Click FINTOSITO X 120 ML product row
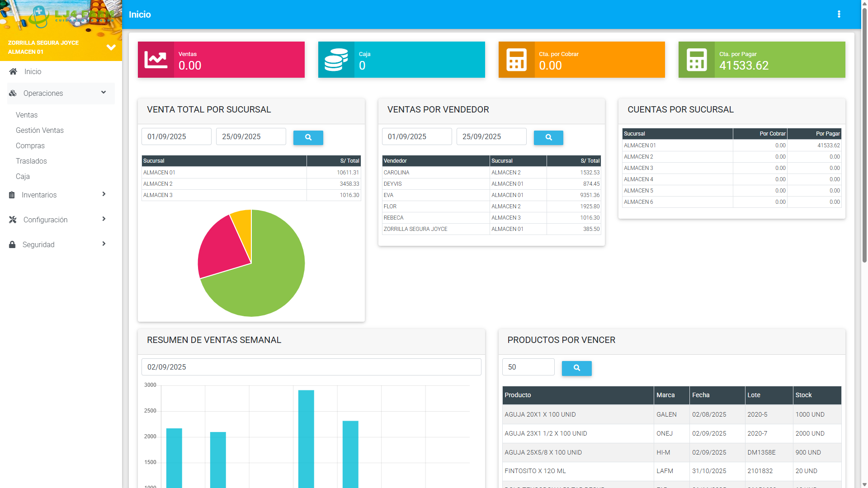Image resolution: width=868 pixels, height=488 pixels. (x=672, y=471)
